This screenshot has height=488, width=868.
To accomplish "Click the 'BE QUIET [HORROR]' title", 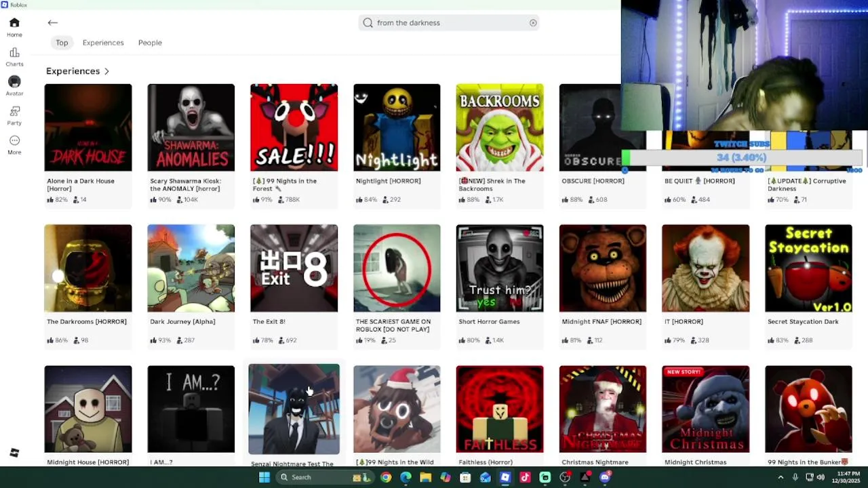I will pyautogui.click(x=699, y=181).
